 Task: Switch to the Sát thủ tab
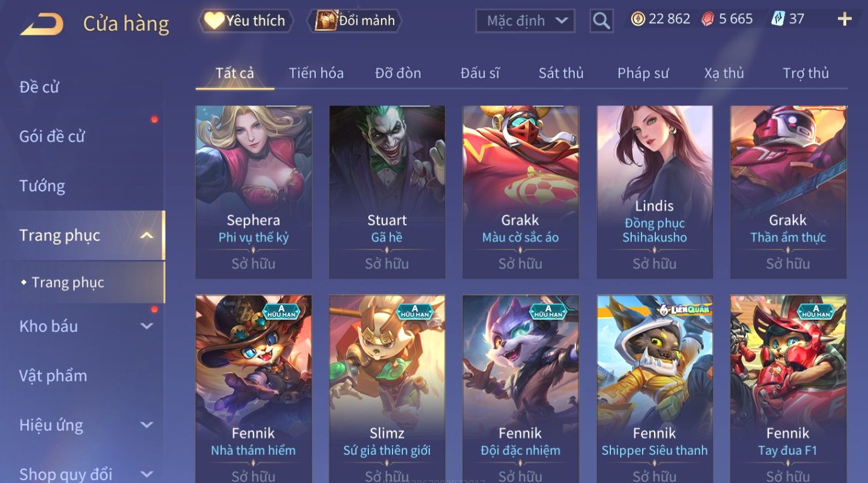point(561,73)
